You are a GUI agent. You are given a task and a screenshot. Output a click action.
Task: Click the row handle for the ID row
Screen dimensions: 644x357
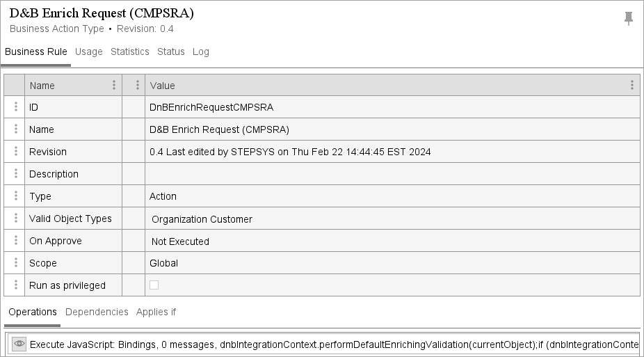click(15, 107)
